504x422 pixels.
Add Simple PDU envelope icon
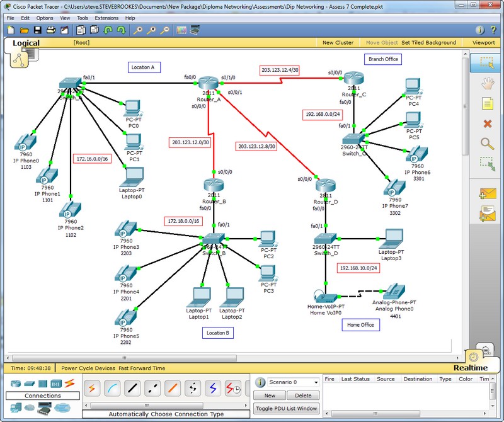488,193
